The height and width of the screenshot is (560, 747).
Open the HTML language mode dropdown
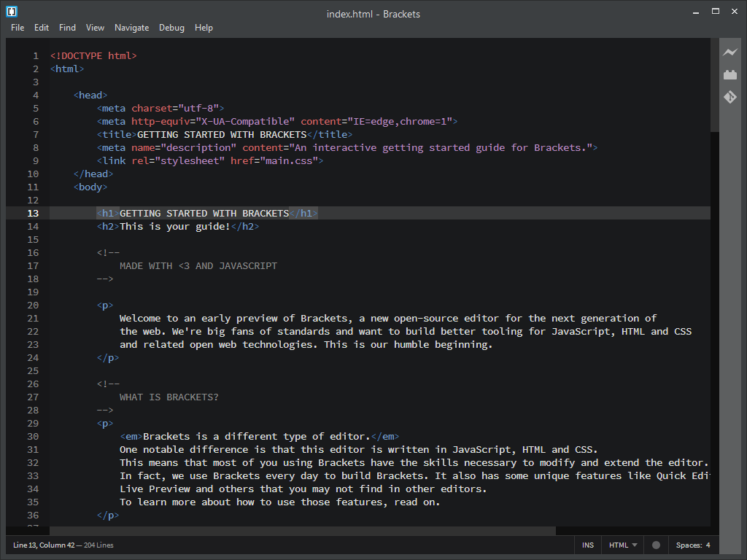click(x=623, y=545)
